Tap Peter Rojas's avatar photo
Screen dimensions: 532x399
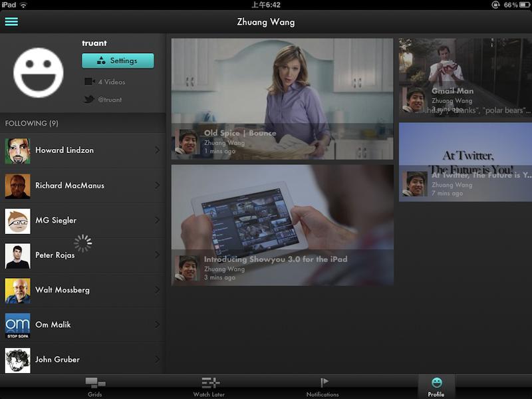[18, 256]
